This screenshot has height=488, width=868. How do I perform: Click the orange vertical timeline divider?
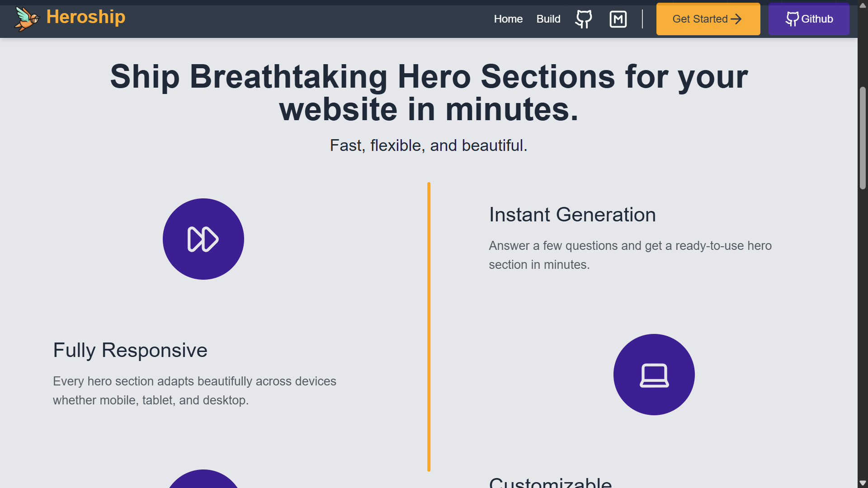[x=429, y=325]
